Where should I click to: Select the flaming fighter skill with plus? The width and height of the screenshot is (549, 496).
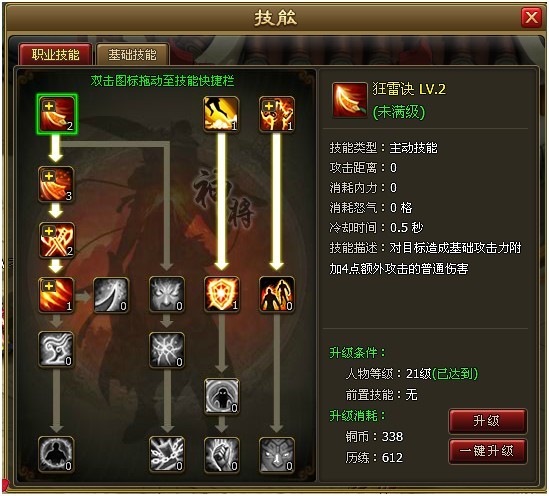(x=277, y=114)
